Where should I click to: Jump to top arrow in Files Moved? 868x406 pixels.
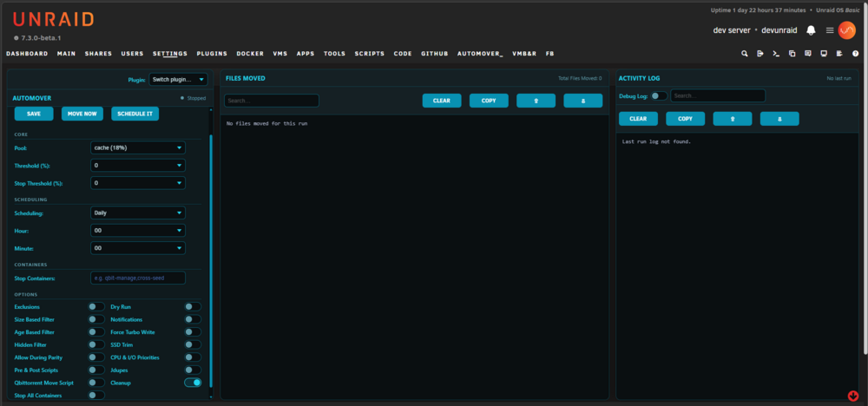tap(536, 101)
